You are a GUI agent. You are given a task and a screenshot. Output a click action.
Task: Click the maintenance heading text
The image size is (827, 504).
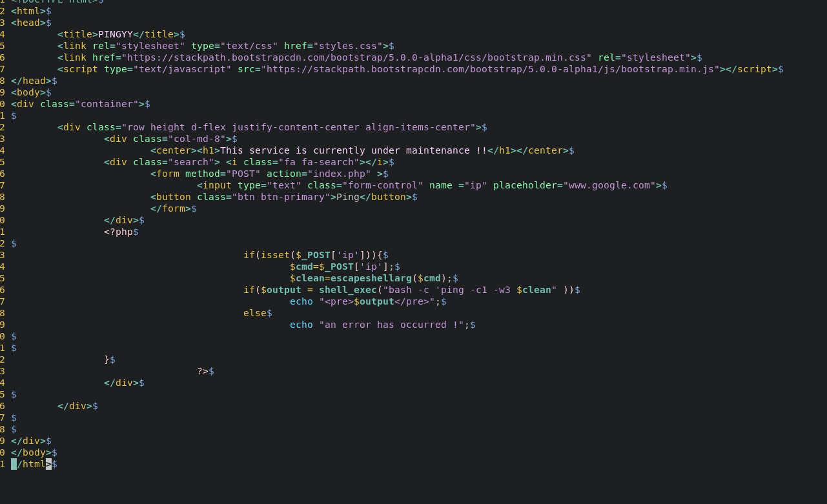pos(354,150)
